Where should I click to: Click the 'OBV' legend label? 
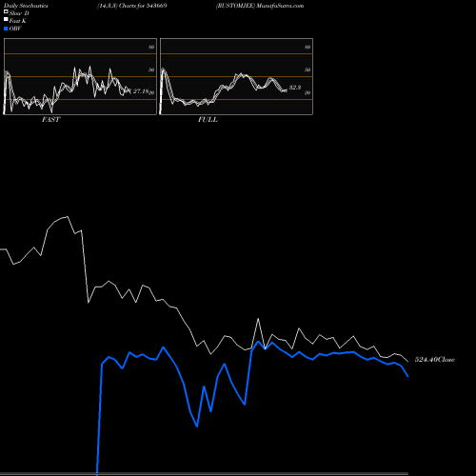[x=15, y=29]
